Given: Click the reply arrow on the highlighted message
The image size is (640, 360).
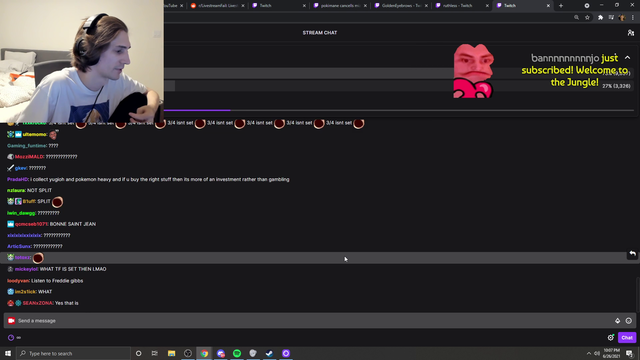Looking at the screenshot, I should (x=632, y=254).
